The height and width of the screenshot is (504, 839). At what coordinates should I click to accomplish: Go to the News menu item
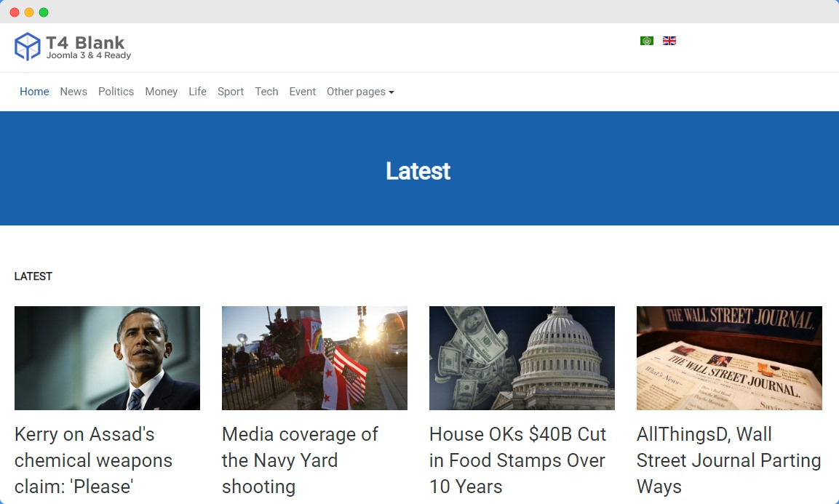click(73, 92)
